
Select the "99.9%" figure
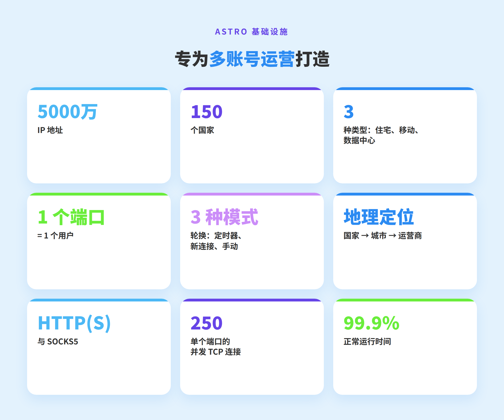coord(371,323)
